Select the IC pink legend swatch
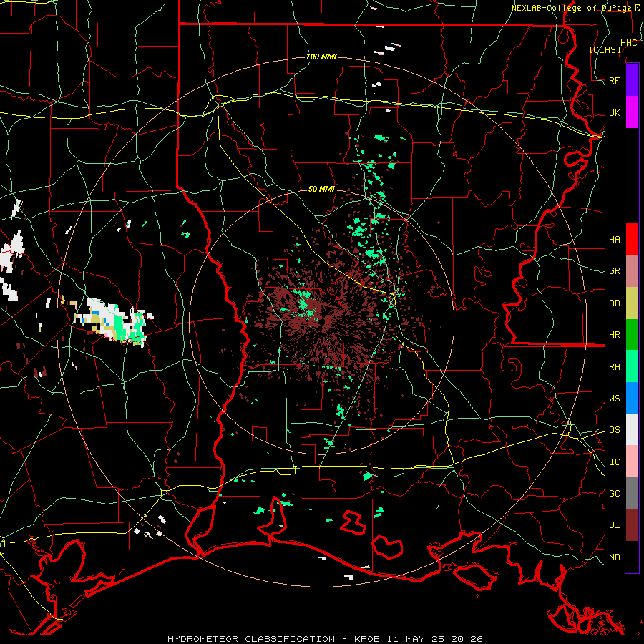This screenshot has width=644, height=644. pos(632,462)
